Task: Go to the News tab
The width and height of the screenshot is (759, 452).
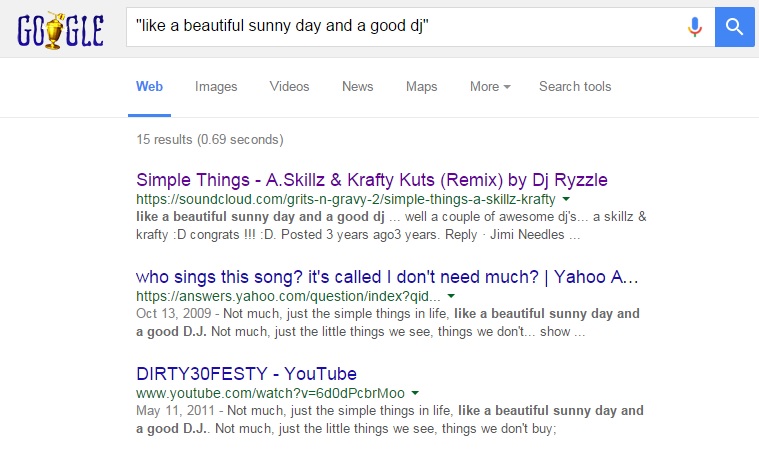Action: point(357,87)
